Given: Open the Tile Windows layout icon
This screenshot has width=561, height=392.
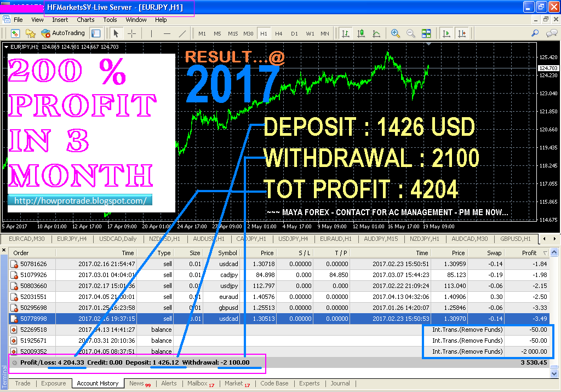Looking at the screenshot, I should point(426,33).
